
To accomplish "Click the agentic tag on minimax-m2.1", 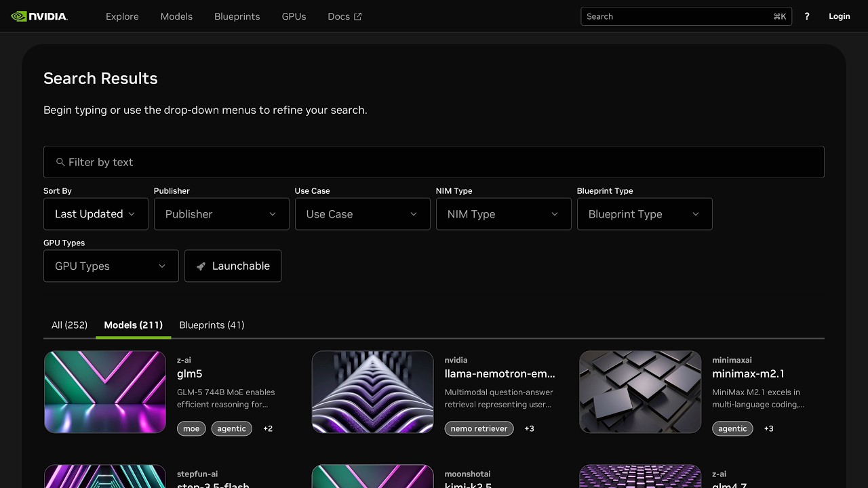I will (732, 428).
